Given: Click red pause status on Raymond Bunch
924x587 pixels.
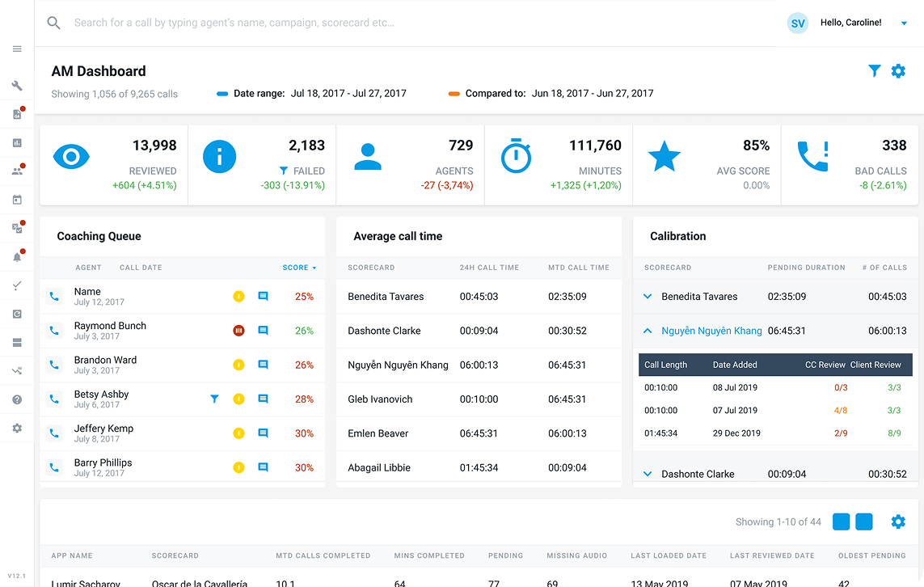Looking at the screenshot, I should point(238,331).
